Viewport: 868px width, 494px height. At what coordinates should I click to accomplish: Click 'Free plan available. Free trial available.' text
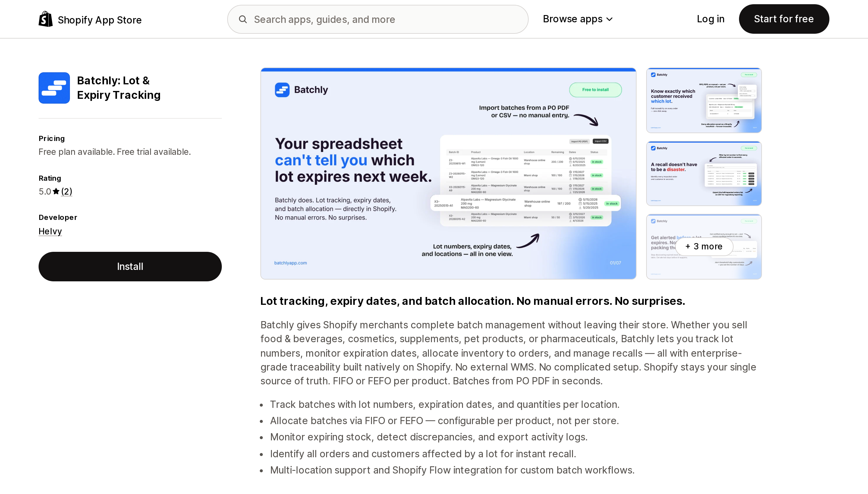[115, 152]
